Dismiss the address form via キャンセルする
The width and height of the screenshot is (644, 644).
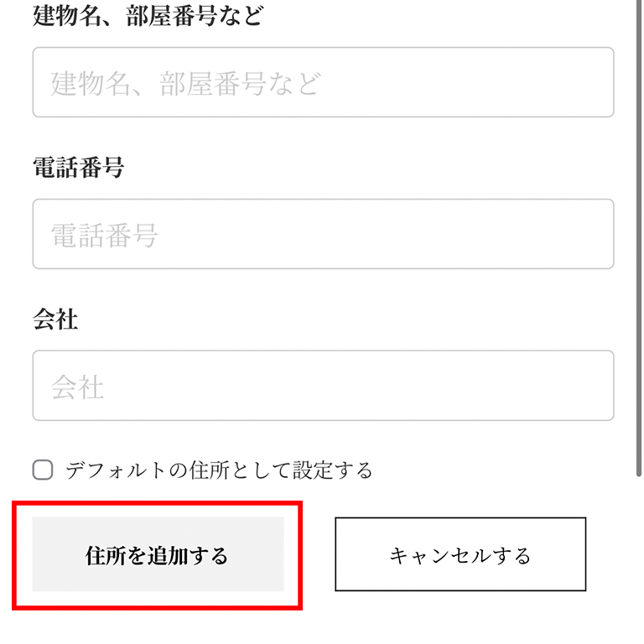tap(460, 555)
